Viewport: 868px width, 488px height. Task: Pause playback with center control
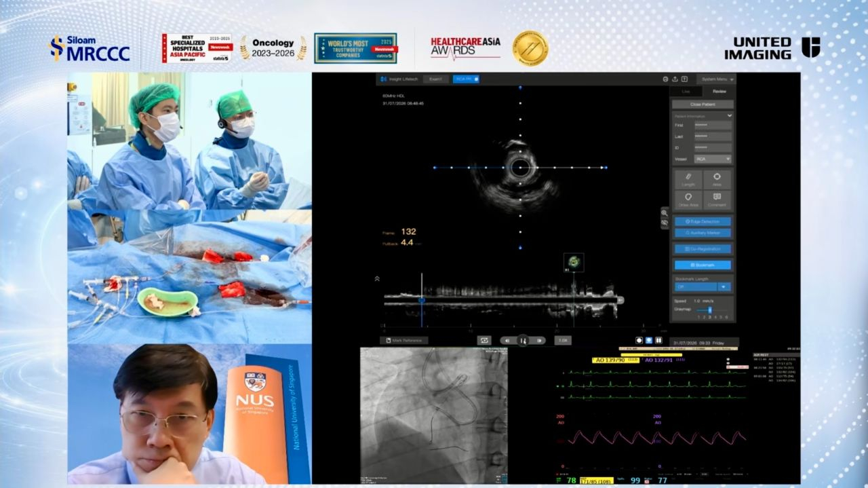(x=523, y=340)
